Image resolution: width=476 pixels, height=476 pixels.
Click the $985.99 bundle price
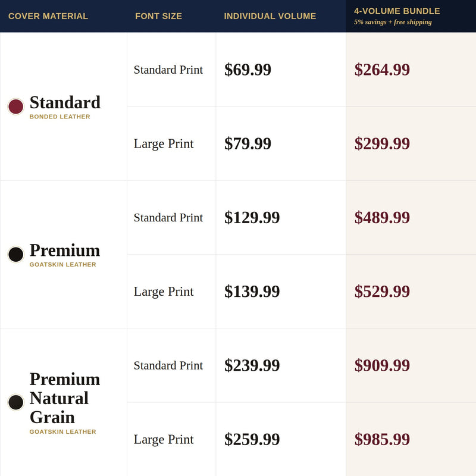coord(382,439)
